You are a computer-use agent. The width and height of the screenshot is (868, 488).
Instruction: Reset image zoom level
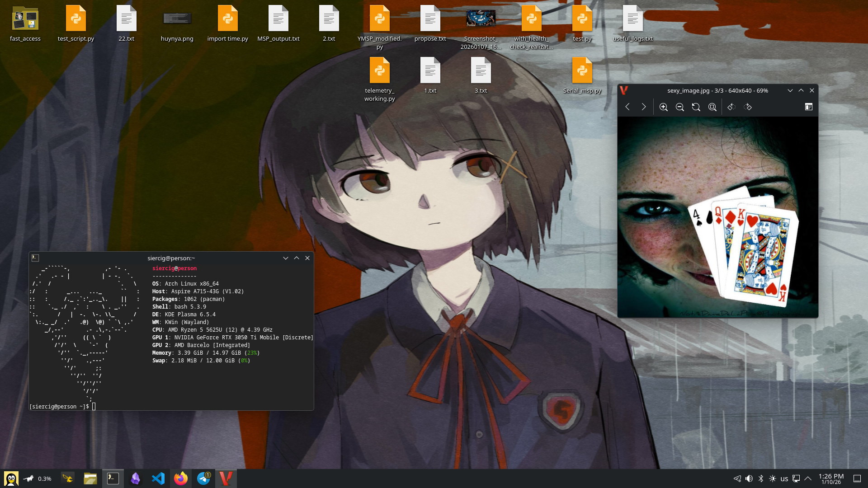[x=696, y=107]
